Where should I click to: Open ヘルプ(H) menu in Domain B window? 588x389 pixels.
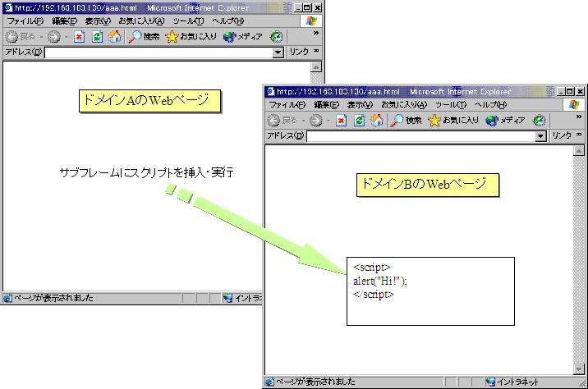click(490, 105)
